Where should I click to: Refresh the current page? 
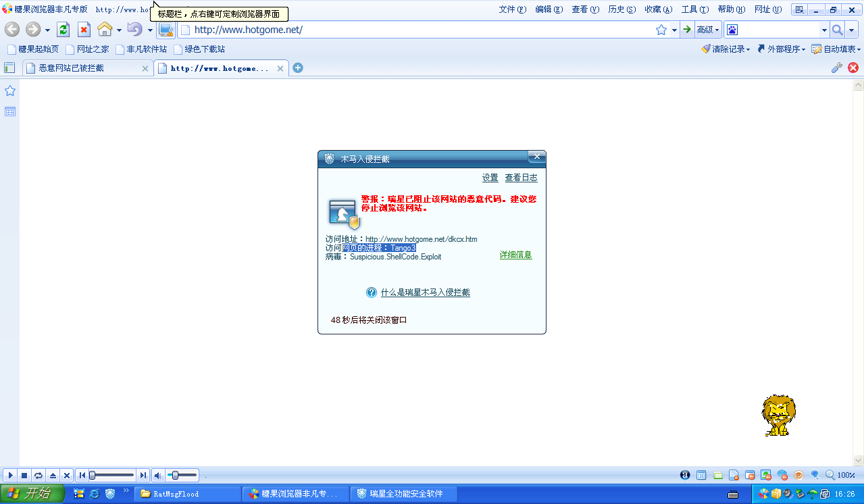[x=63, y=30]
